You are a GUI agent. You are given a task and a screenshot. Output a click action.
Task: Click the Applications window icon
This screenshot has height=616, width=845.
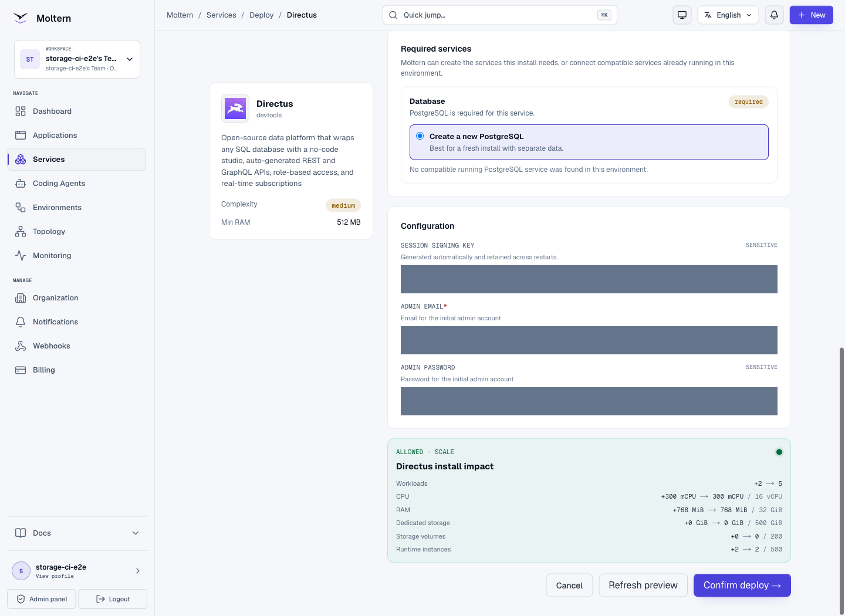coord(21,136)
